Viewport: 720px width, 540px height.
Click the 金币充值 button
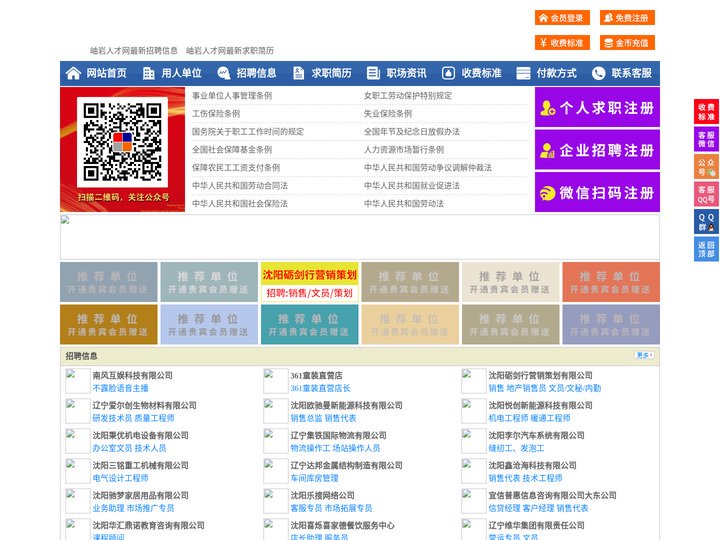point(627,43)
